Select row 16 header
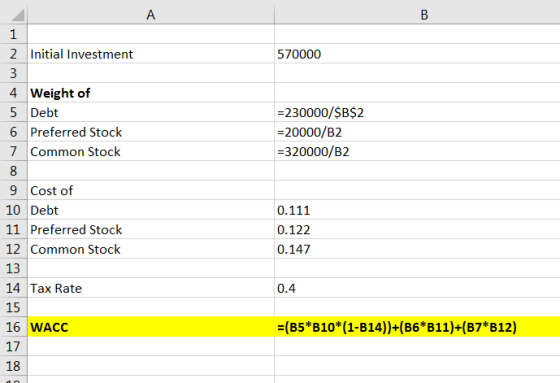 [x=14, y=327]
